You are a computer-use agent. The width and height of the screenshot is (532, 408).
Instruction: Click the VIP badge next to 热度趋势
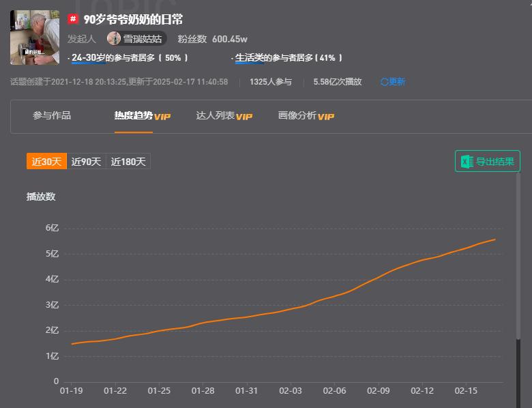(162, 117)
